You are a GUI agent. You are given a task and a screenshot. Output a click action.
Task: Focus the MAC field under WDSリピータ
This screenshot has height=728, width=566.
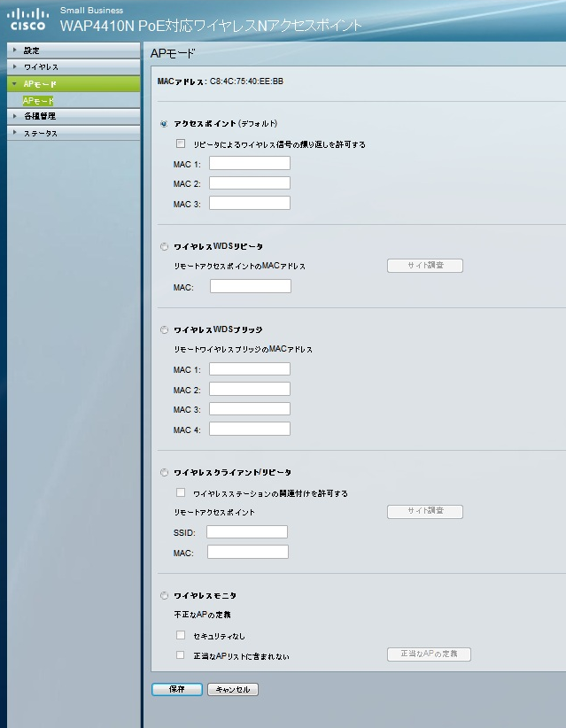(251, 286)
